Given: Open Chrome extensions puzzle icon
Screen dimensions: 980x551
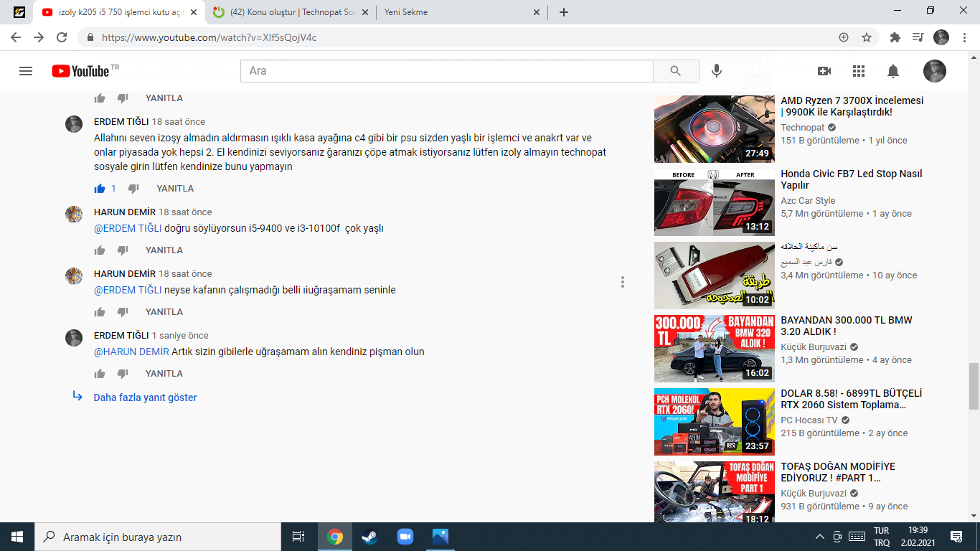Looking at the screenshot, I should pos(895,37).
